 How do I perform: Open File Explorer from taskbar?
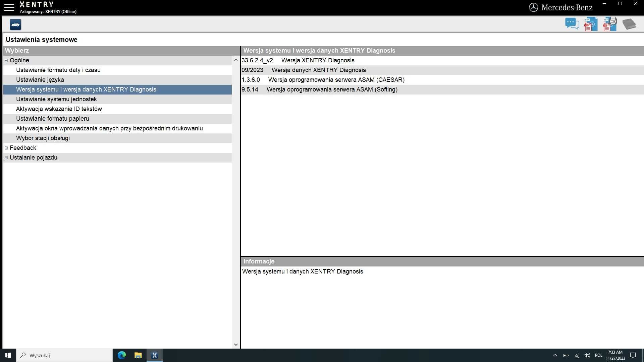point(138,355)
